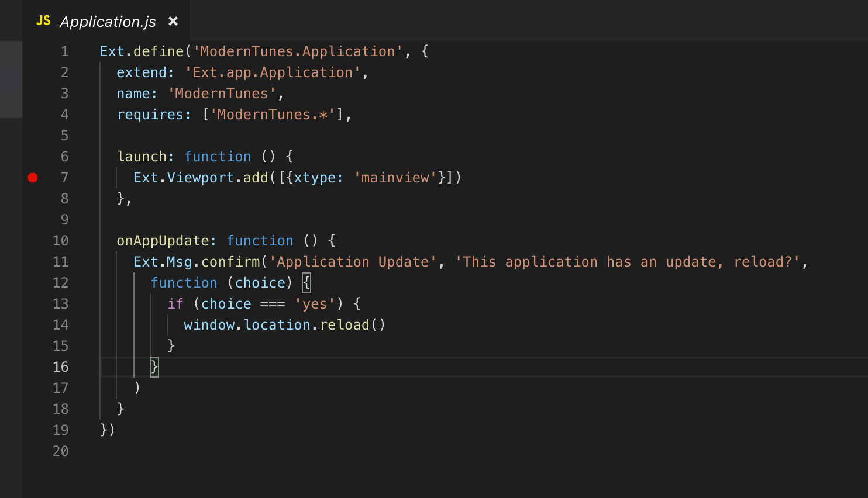Screen dimensions: 868x498
Task: Click line number 16
Action: coord(61,366)
